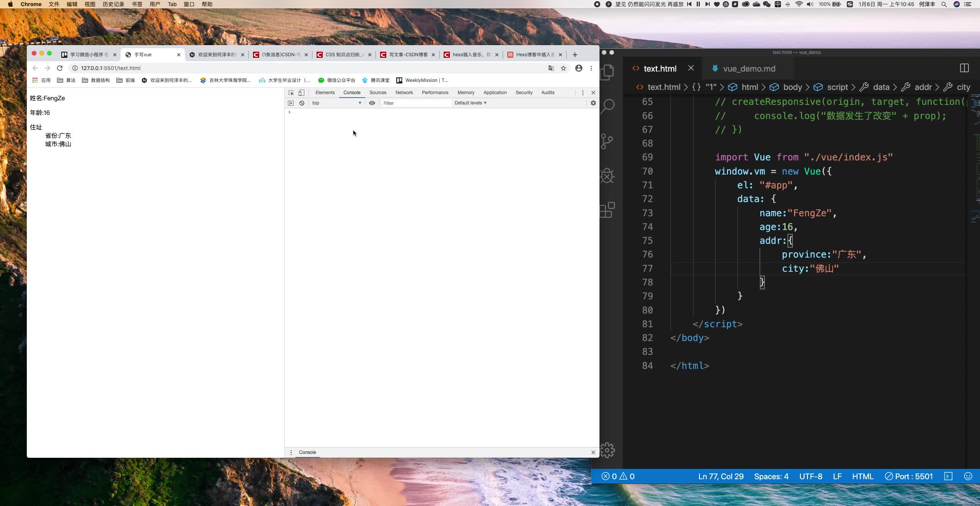Open the Extensions view in VS Code
Image resolution: width=980 pixels, height=506 pixels.
608,210
